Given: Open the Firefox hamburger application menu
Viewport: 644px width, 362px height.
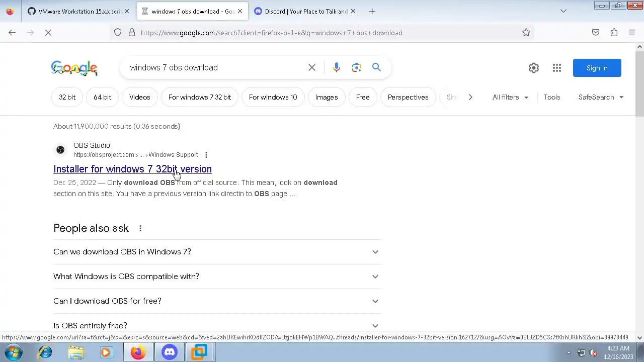Looking at the screenshot, I should coord(632,33).
